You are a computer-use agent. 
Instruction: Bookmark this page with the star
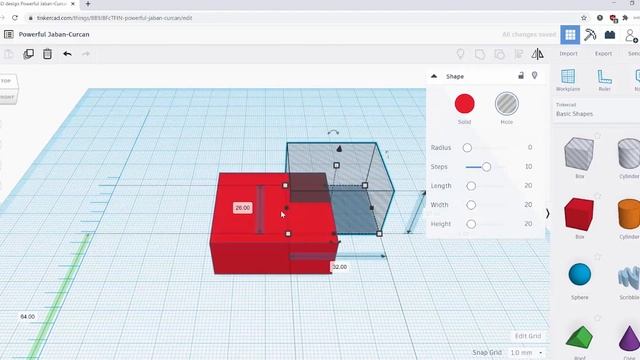pos(584,18)
